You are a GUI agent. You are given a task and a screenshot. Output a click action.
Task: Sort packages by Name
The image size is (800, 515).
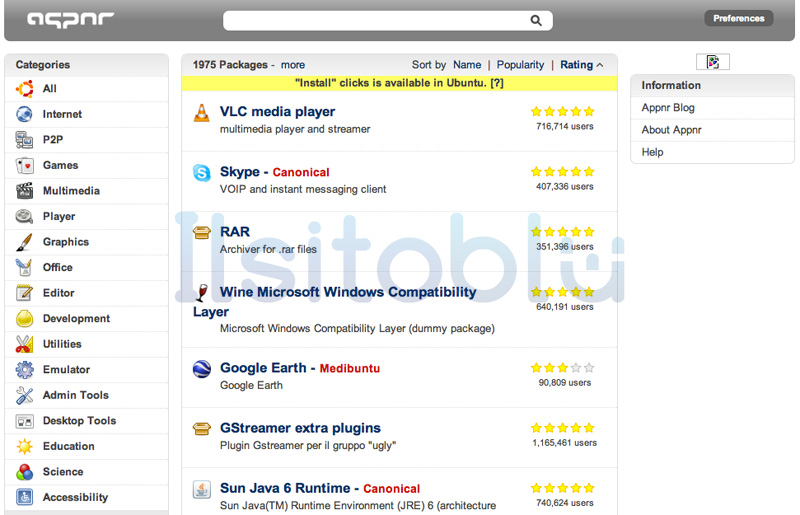click(x=467, y=65)
